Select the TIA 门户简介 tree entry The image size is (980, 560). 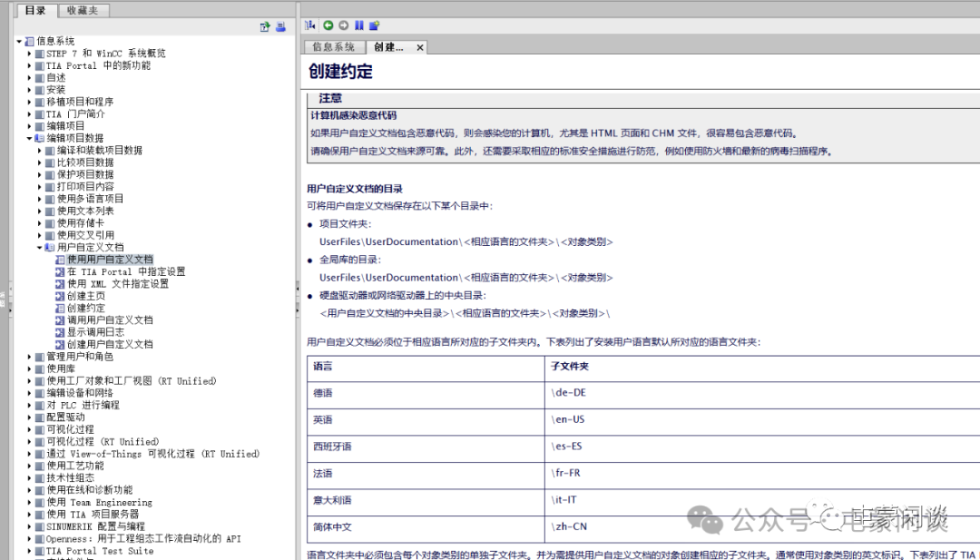[x=75, y=114]
